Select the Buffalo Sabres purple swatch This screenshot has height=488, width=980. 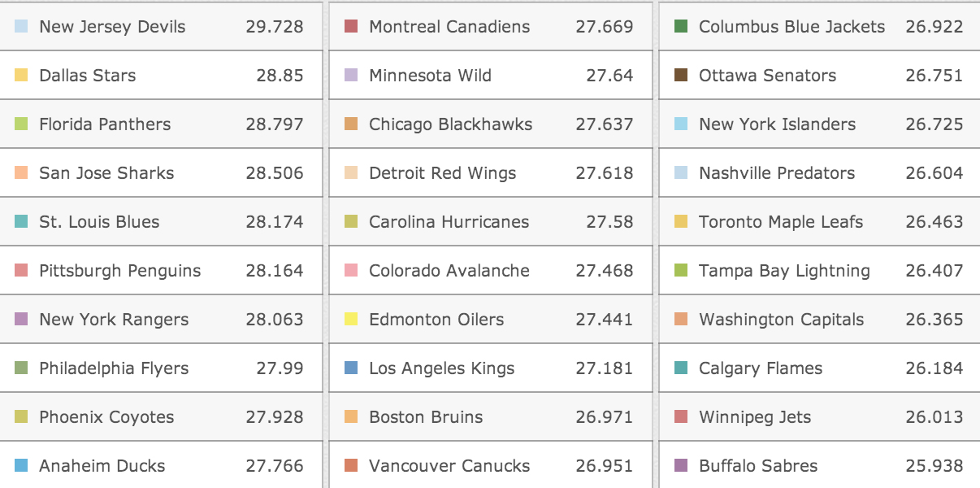[682, 466]
